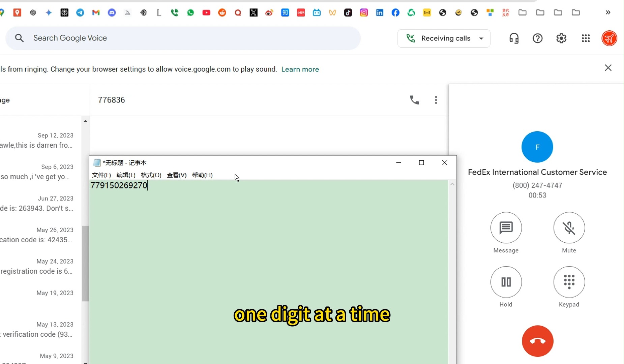Open the Reddit bookmark

[222, 13]
